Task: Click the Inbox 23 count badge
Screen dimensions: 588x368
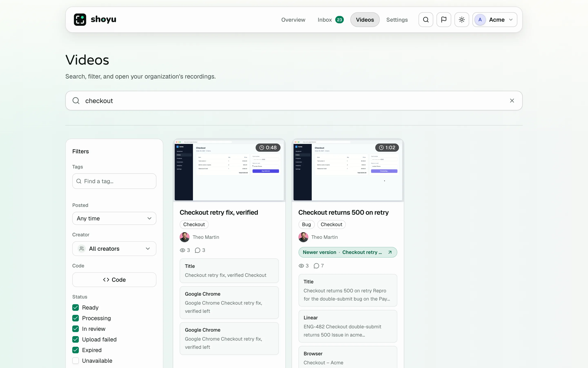Action: [x=340, y=20]
